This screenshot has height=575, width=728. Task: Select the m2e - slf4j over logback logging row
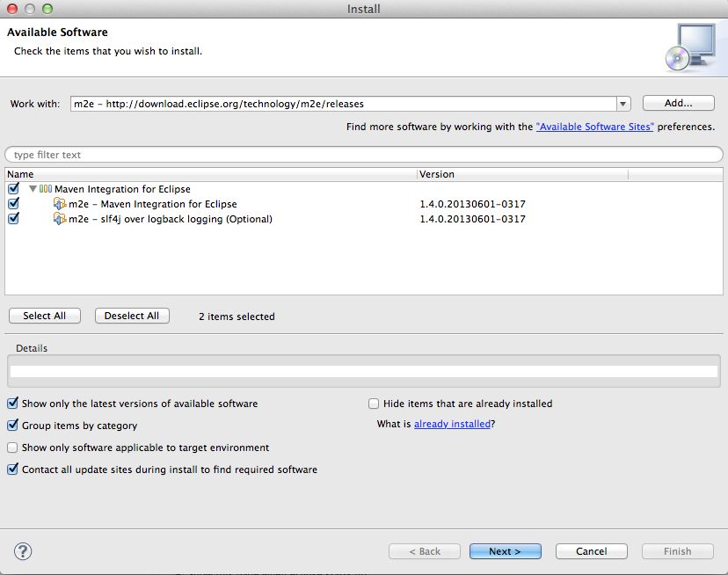pyautogui.click(x=364, y=219)
